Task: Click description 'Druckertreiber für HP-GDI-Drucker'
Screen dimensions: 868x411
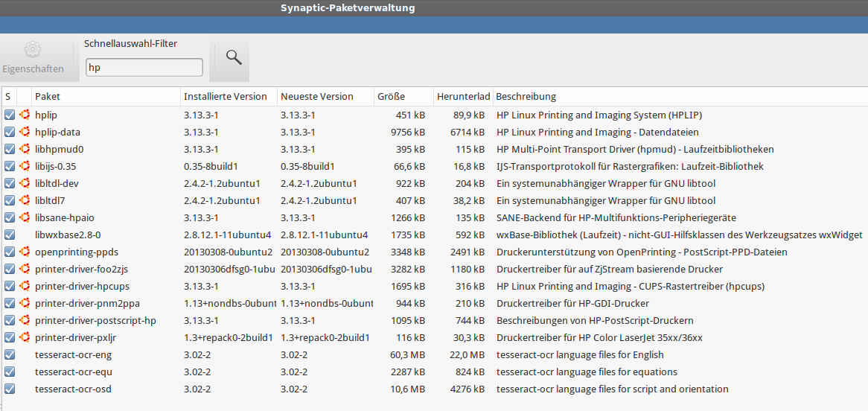Action: point(573,304)
